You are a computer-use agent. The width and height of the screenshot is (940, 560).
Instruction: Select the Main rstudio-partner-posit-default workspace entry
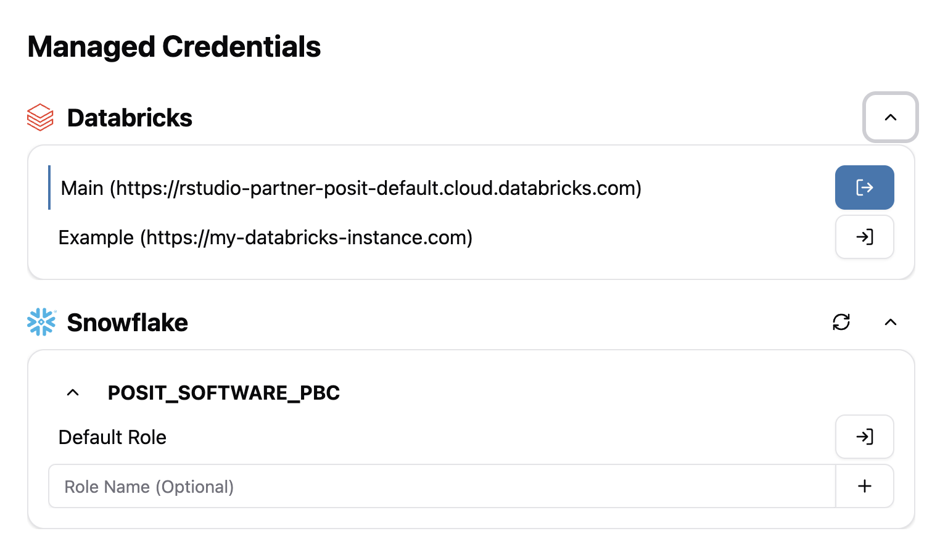tap(351, 187)
